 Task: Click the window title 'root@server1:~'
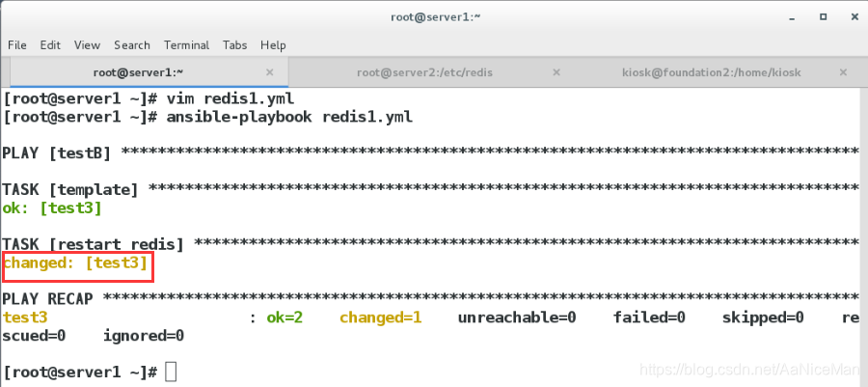(x=436, y=17)
